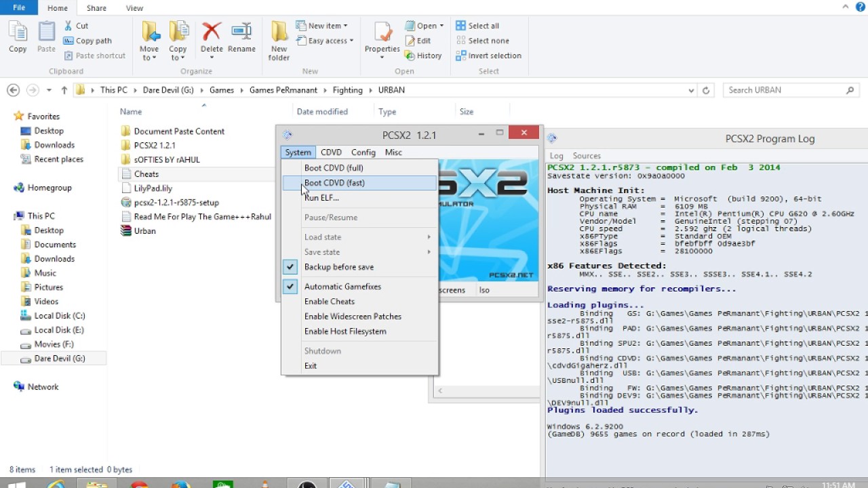Click the Cut scissors command

tap(76, 26)
